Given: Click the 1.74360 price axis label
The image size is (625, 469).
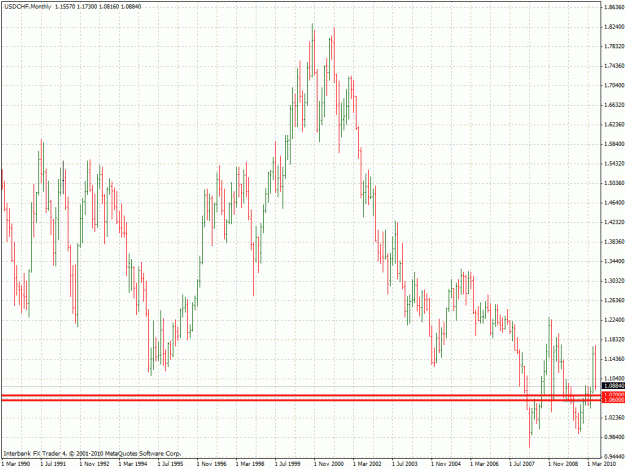Looking at the screenshot, I should (614, 66).
